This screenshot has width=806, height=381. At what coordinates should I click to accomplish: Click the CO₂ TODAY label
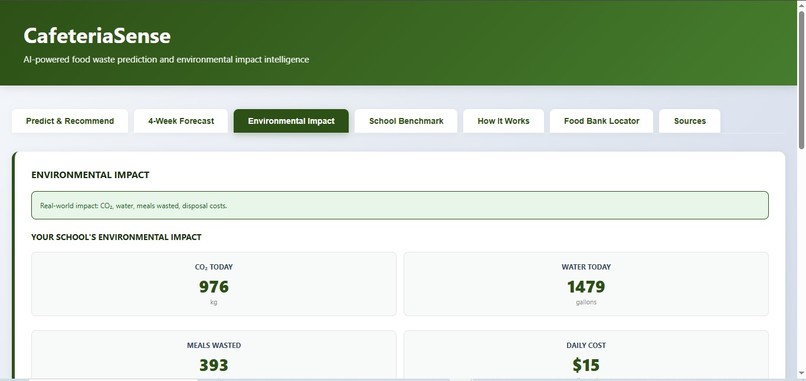pyautogui.click(x=214, y=267)
